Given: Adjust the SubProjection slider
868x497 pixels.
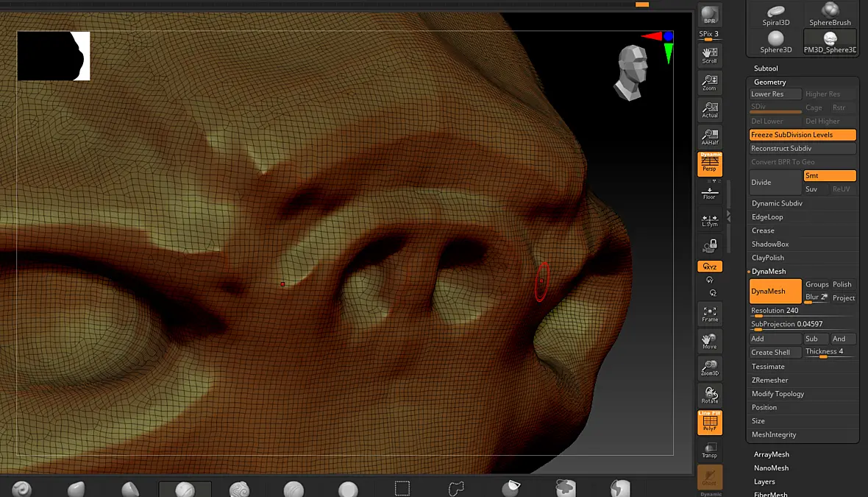Looking at the screenshot, I should click(803, 325).
